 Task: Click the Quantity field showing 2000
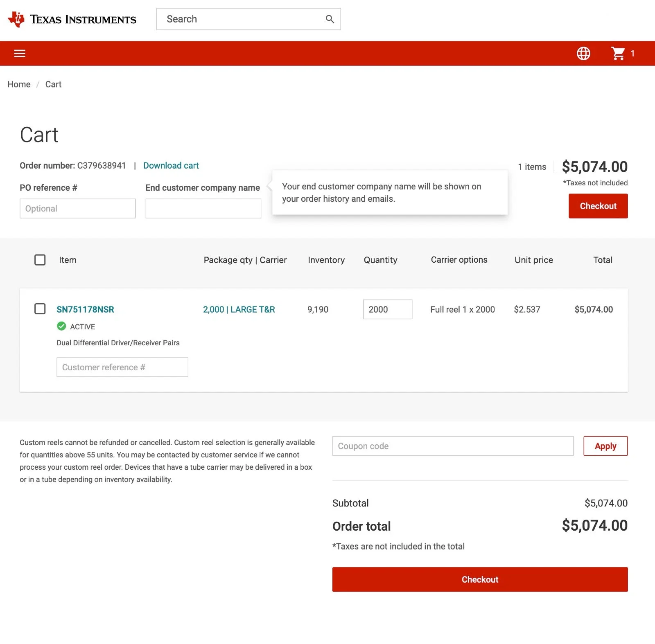tap(387, 309)
